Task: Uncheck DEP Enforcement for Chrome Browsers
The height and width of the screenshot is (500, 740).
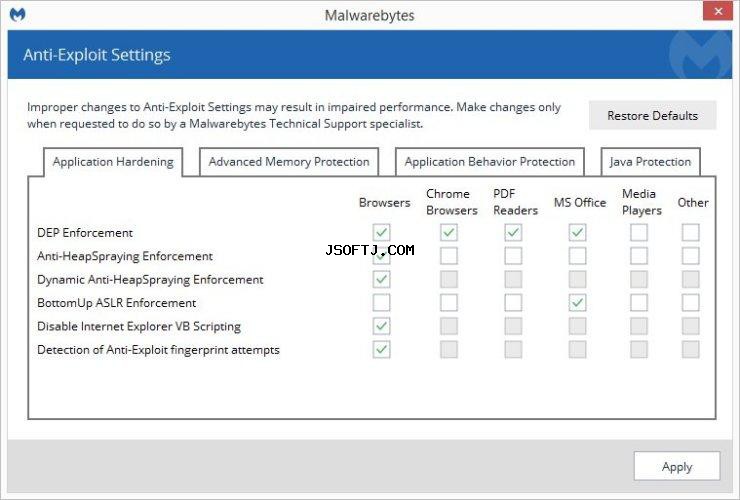Action: point(449,232)
